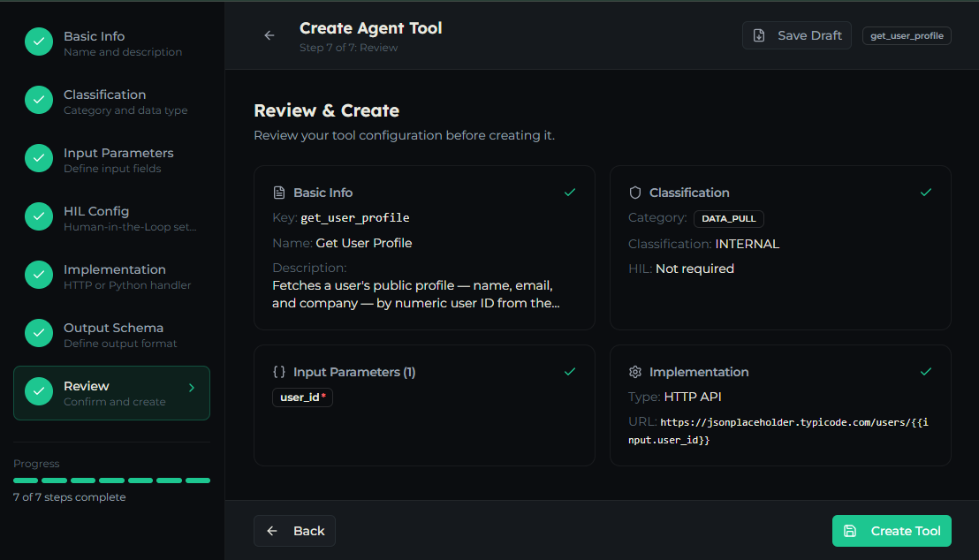The image size is (979, 560).
Task: Expand the Review step chevron
Action: [192, 388]
